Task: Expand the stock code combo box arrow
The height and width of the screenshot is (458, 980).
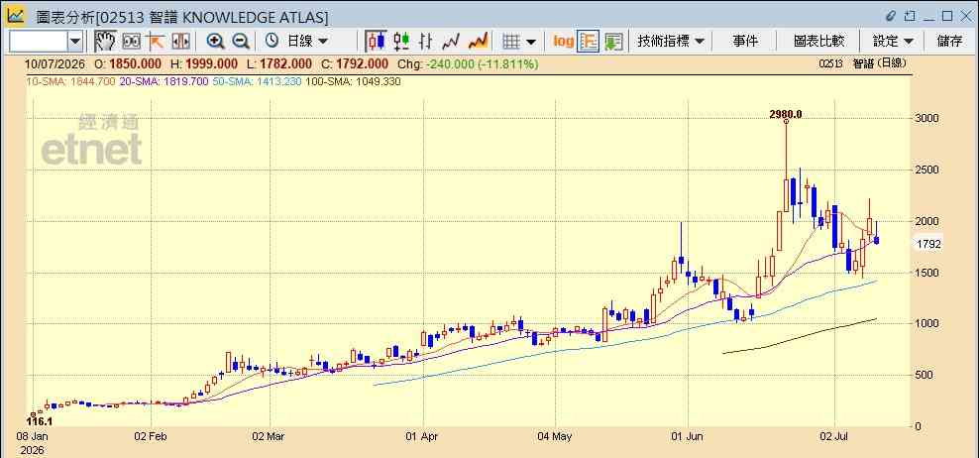Action: point(75,42)
